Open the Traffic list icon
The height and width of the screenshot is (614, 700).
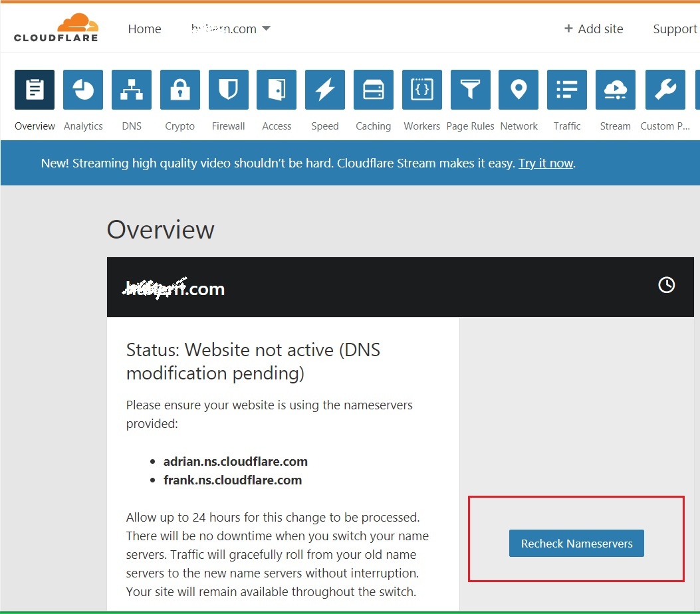pos(567,90)
